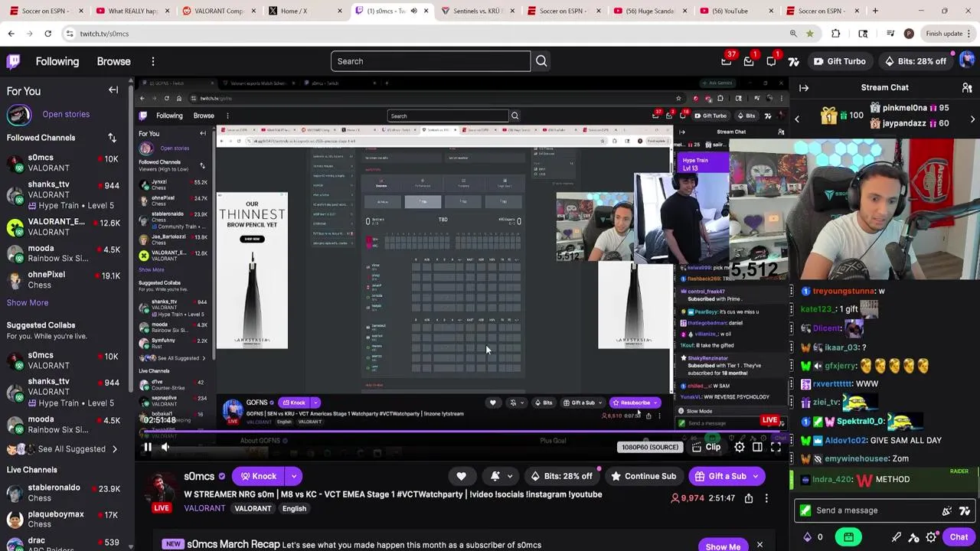Open the Browse page in Twitch nav
This screenshot has width=980, height=551.
113,61
